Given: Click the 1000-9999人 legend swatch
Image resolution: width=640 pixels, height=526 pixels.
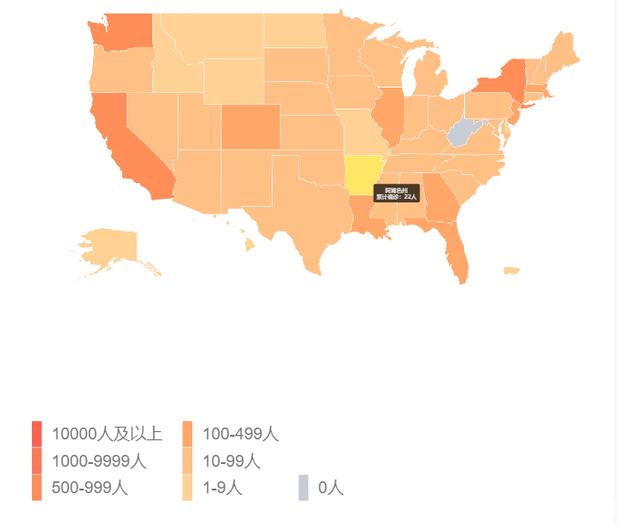Looking at the screenshot, I should click(x=37, y=461).
